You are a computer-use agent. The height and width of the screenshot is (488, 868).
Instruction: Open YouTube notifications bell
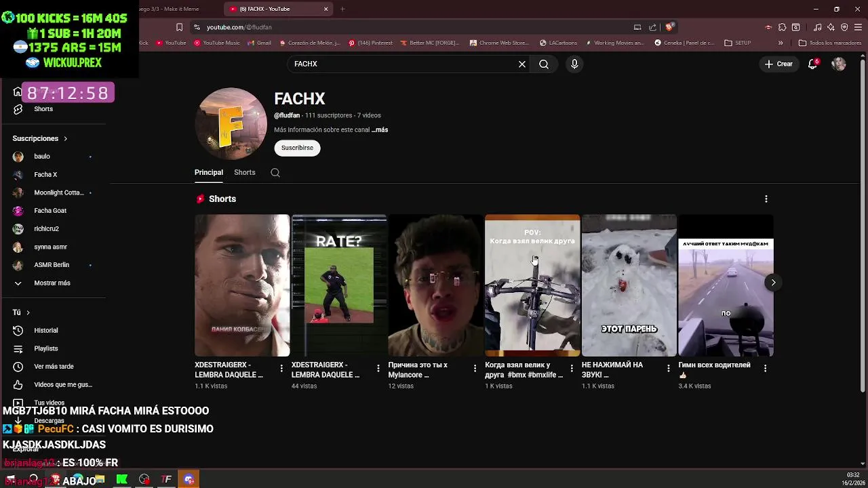(812, 64)
